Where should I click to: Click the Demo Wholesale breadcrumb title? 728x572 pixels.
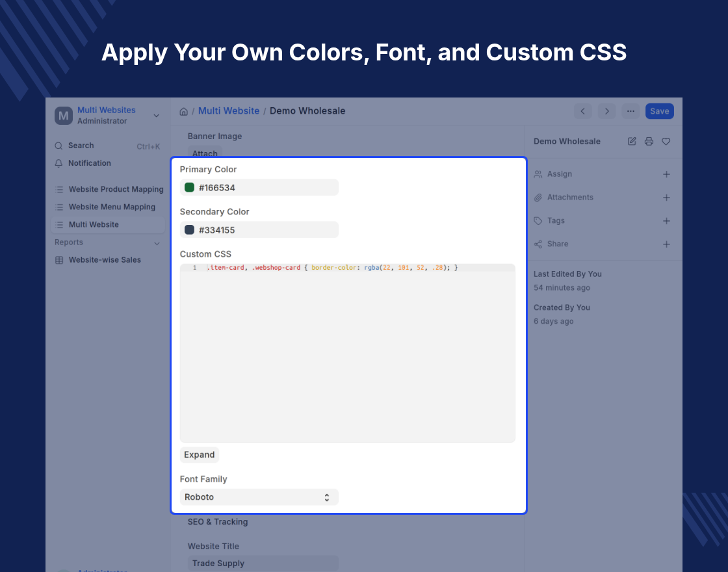pos(307,111)
